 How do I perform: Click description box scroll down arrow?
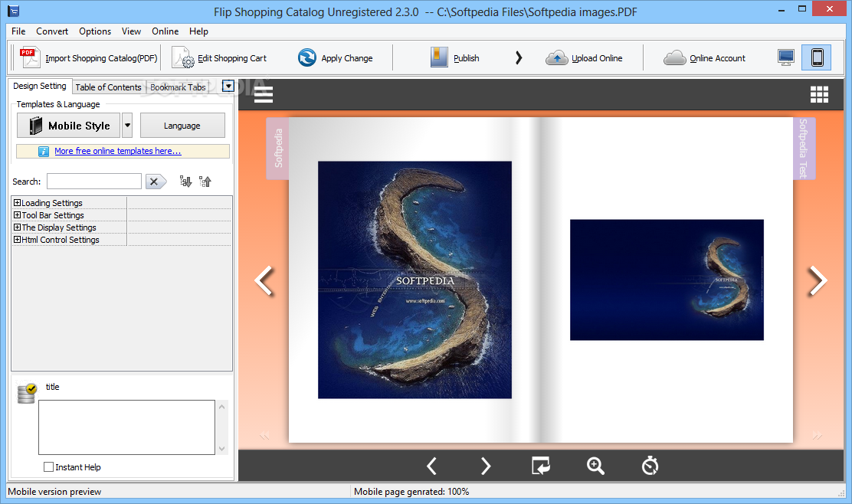[x=221, y=449]
